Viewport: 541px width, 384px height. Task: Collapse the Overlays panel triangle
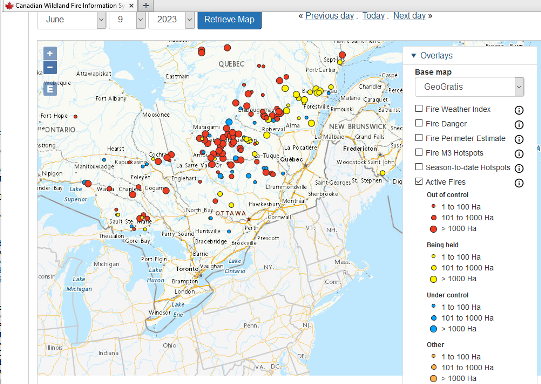(414, 56)
